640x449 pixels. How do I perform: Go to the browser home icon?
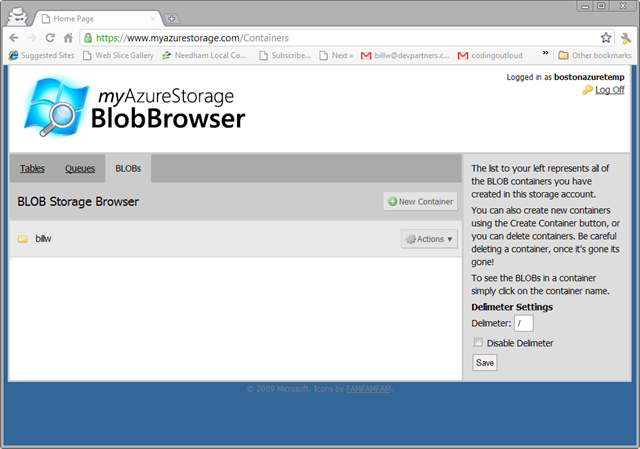point(67,37)
